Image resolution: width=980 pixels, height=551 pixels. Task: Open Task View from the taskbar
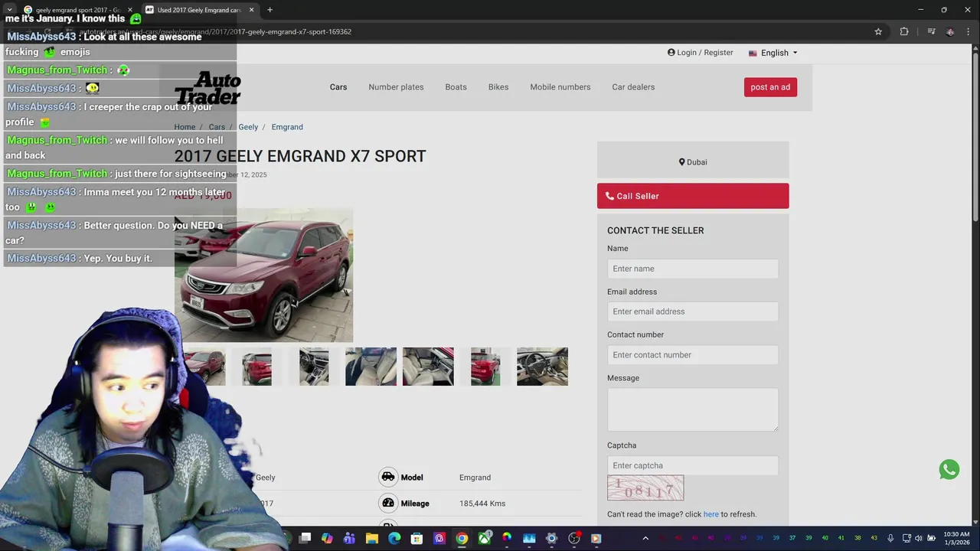click(305, 538)
